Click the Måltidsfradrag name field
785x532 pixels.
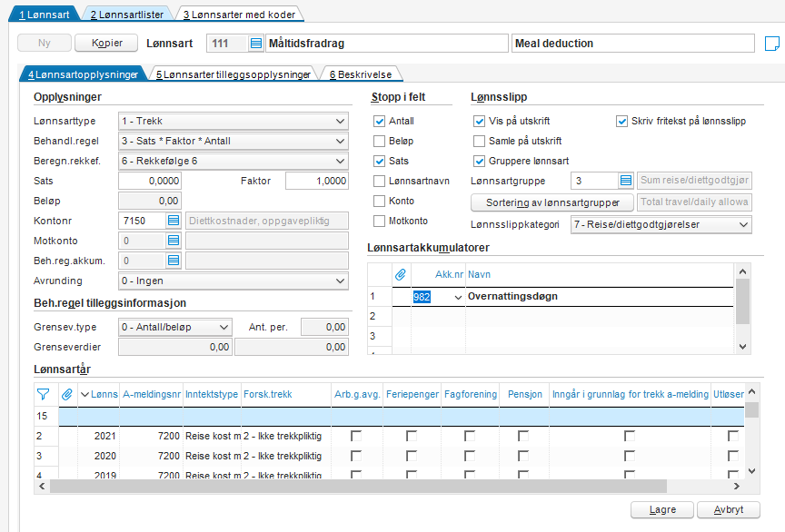coord(386,44)
